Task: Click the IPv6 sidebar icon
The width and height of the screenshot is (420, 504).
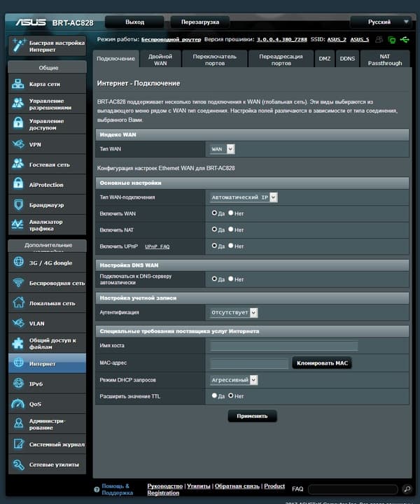Action: (18, 384)
